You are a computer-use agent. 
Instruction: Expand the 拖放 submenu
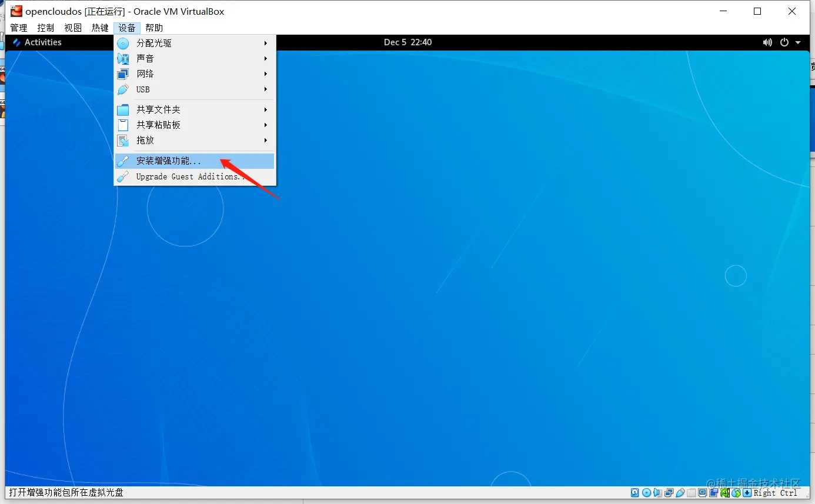tap(195, 140)
